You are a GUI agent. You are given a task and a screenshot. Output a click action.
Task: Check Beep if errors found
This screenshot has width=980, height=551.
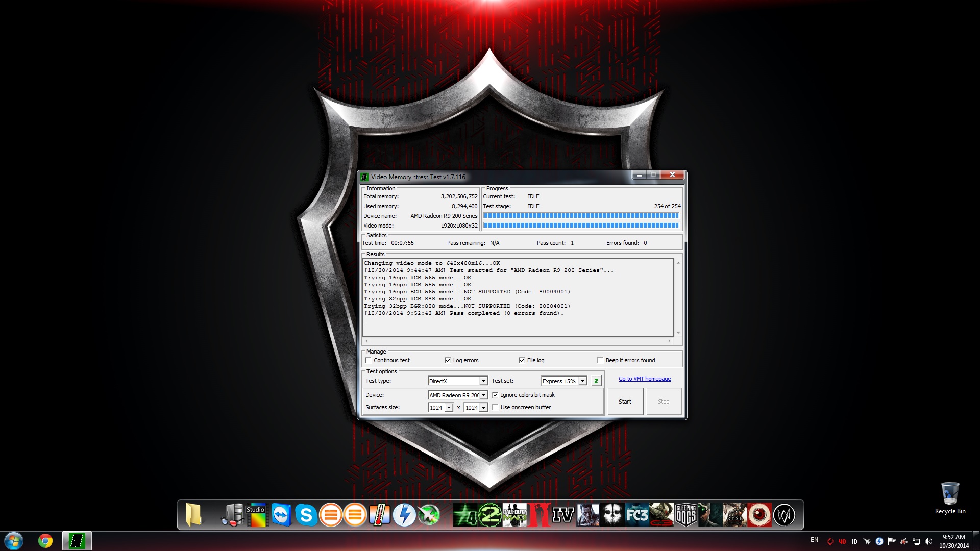(x=600, y=360)
